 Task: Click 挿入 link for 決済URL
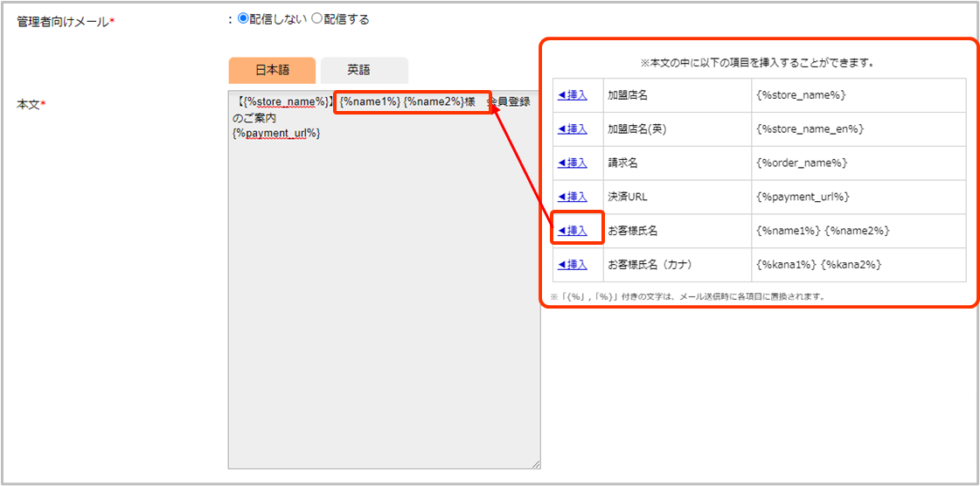tap(573, 197)
